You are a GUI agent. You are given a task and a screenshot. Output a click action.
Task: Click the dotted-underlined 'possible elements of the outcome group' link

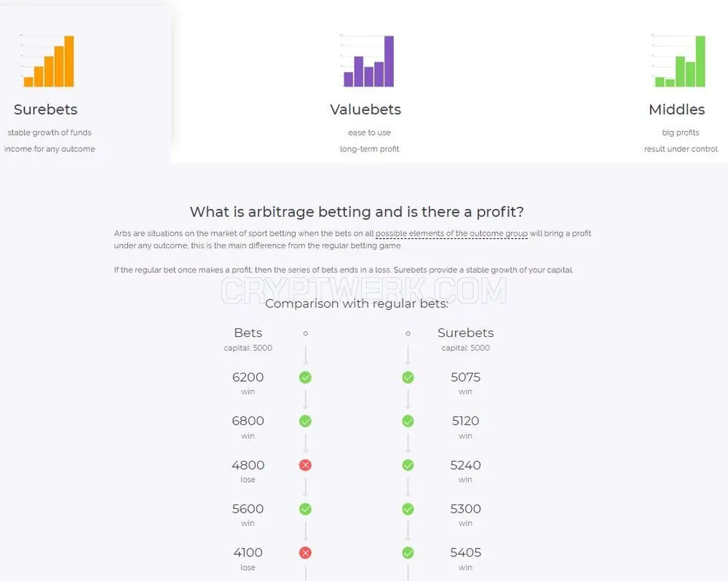(x=451, y=234)
